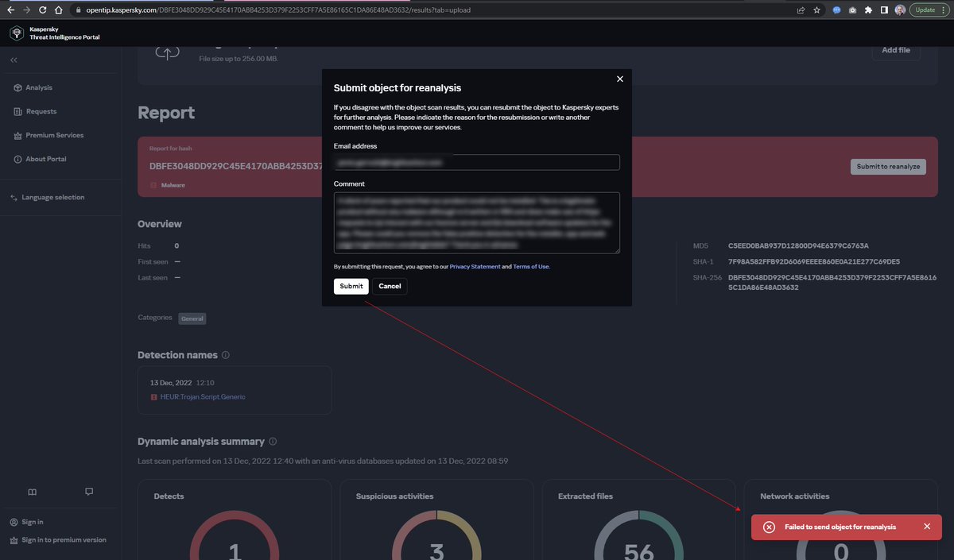Bookmark this page with star icon
The width and height of the screenshot is (954, 560).
coord(816,10)
